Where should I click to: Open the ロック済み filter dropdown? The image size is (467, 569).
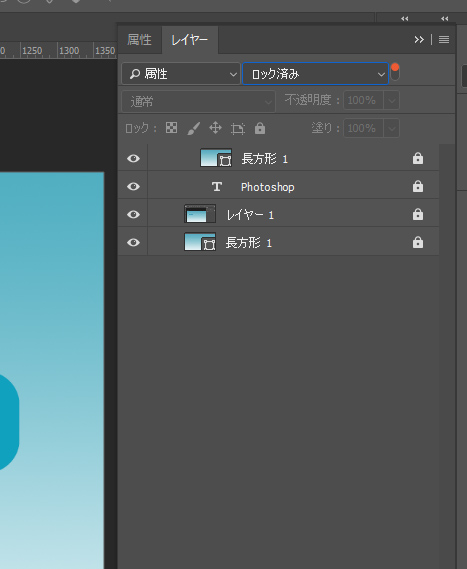[x=315, y=74]
